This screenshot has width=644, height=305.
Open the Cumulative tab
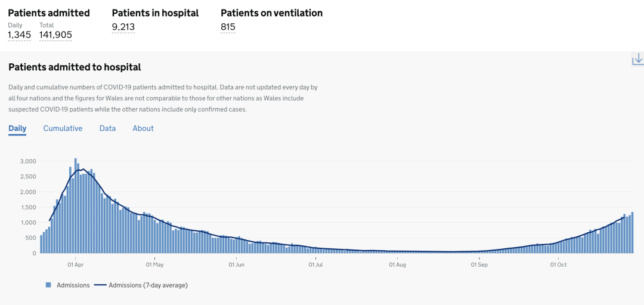63,128
